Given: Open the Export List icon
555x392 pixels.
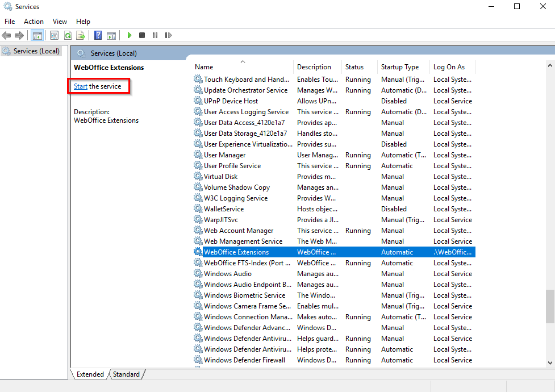Looking at the screenshot, I should [x=81, y=35].
